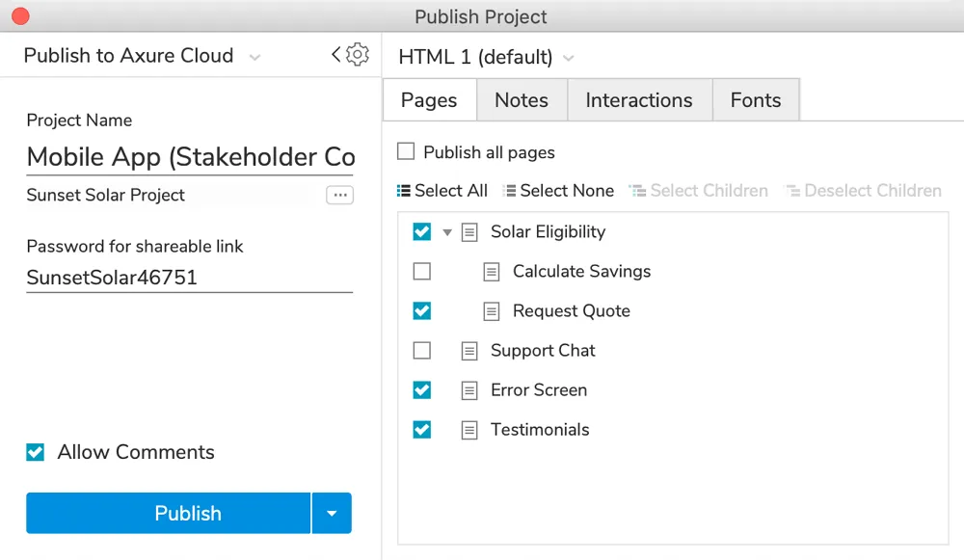This screenshot has width=964, height=560.
Task: Open publish settings gear icon
Action: point(358,55)
